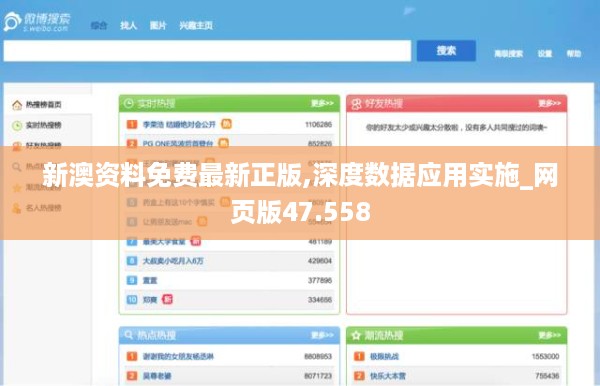This screenshot has height=386, width=600.
Task: Open the tenth-ranked topic in 实时热搜
Action: click(150, 300)
